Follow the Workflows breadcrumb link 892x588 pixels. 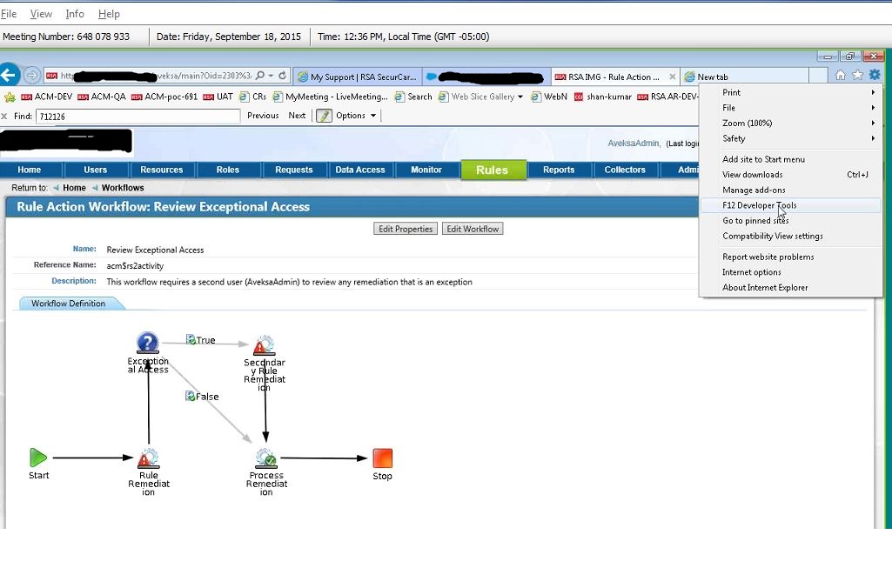click(x=122, y=188)
